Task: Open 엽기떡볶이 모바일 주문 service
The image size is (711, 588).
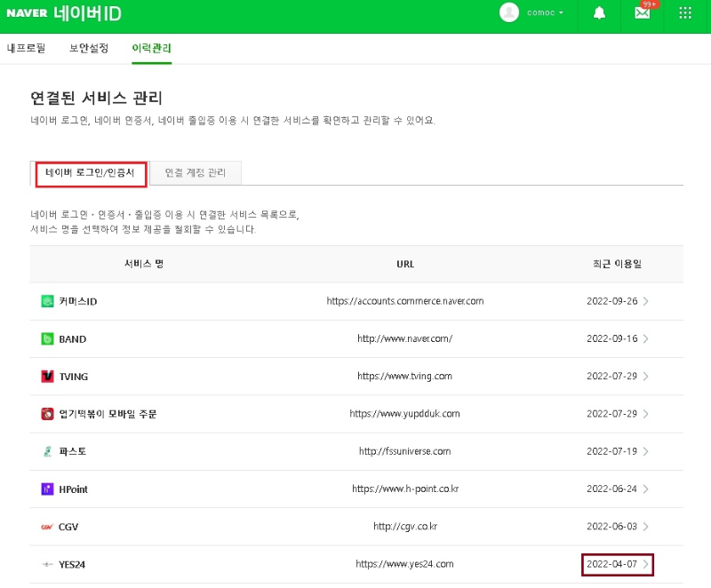Action: (x=108, y=414)
